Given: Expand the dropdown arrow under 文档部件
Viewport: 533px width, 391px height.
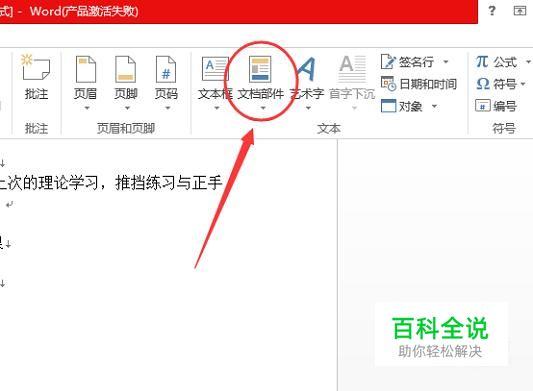Looking at the screenshot, I should 262,108.
